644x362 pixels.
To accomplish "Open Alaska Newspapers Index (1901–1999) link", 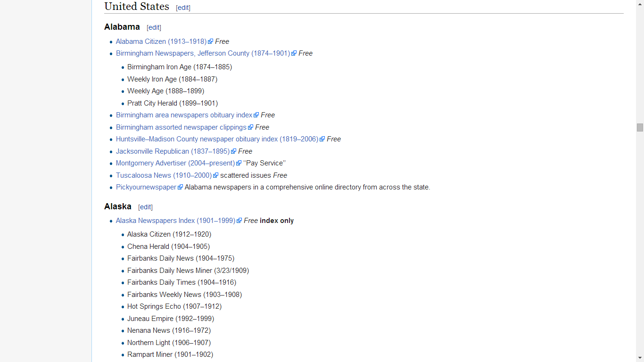I will [x=175, y=221].
